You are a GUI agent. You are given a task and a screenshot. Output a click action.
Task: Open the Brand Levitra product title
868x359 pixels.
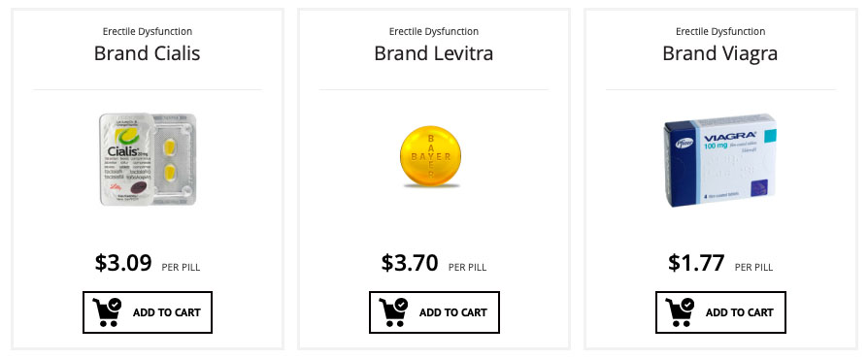click(x=433, y=53)
